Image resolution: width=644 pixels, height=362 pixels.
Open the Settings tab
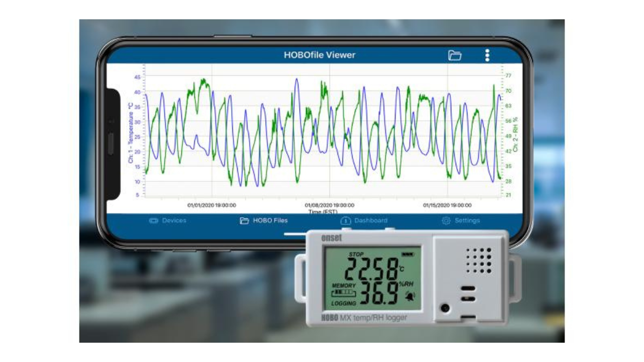point(460,220)
